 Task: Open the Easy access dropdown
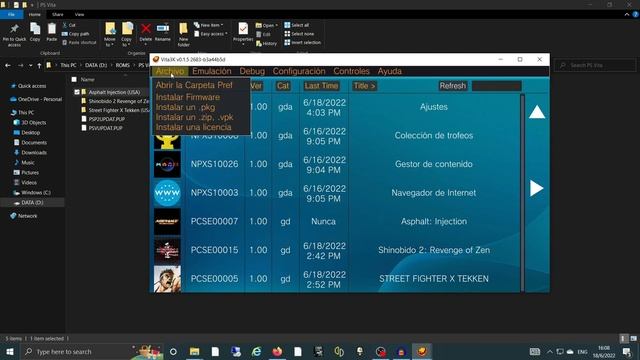(211, 34)
